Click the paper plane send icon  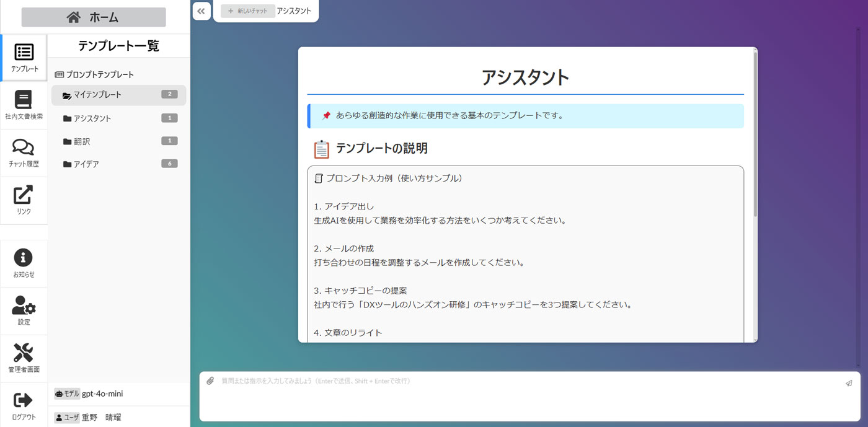coord(849,383)
